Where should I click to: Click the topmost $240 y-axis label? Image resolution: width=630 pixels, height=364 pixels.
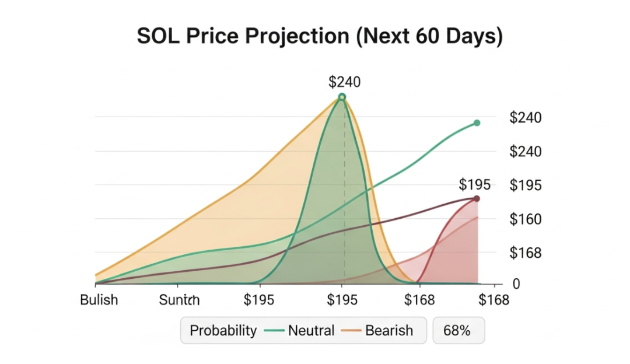pos(526,118)
